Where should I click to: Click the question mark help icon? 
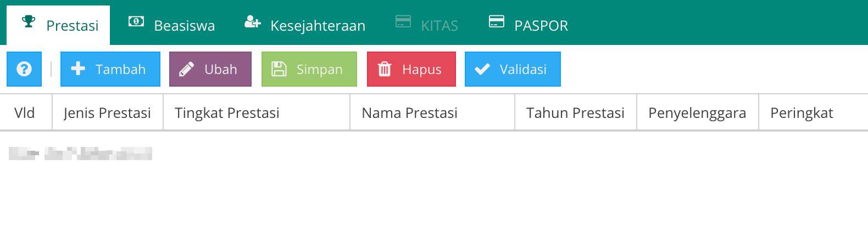click(24, 69)
